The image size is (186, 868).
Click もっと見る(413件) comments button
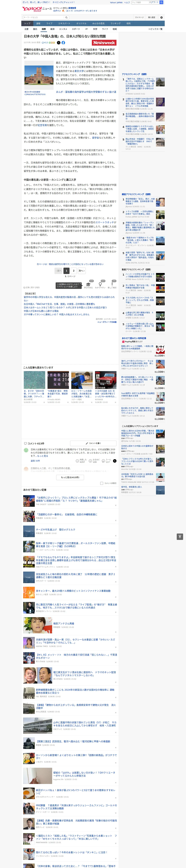pos(70,477)
